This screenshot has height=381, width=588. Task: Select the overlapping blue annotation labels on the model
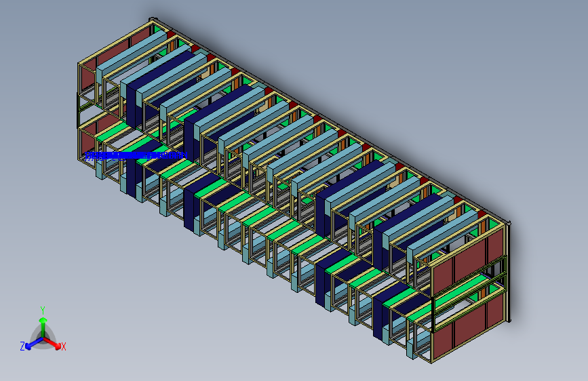click(136, 156)
